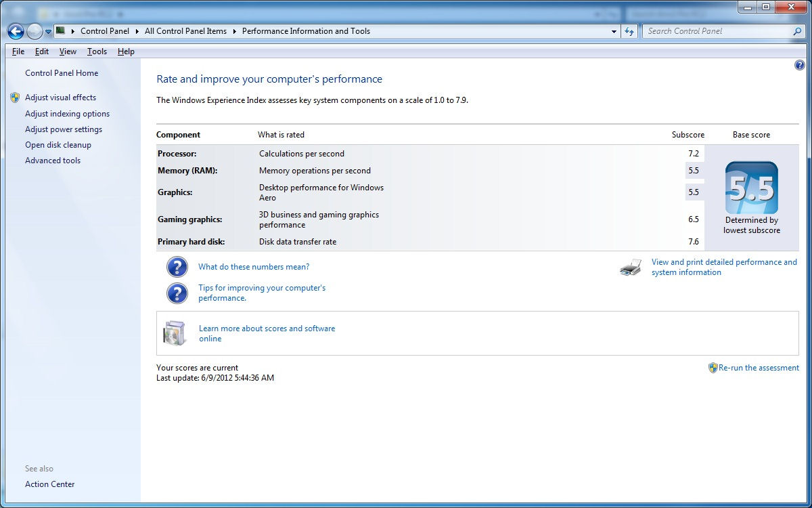Screen dimensions: 812x508
Task: Click the Forward navigation arrow button
Action: [35, 31]
